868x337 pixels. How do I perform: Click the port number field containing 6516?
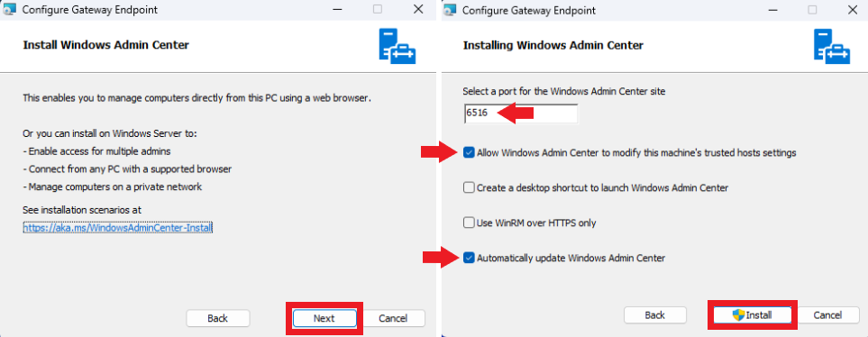tap(521, 114)
